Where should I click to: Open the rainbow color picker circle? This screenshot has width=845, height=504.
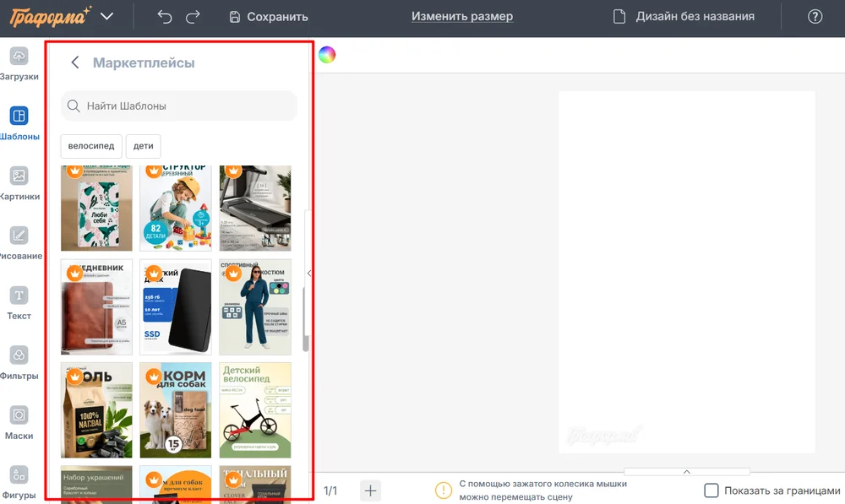click(327, 55)
